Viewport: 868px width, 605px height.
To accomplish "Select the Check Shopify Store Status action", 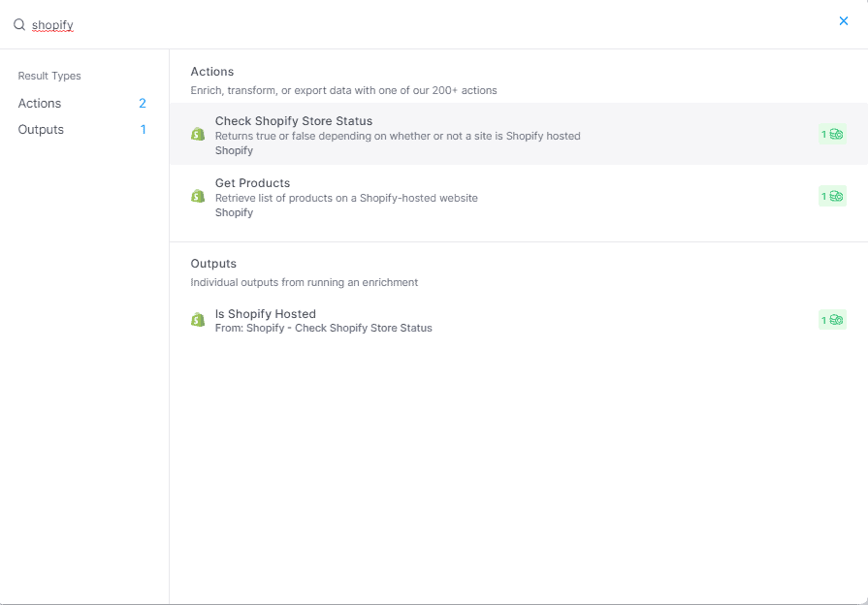I will [519, 134].
